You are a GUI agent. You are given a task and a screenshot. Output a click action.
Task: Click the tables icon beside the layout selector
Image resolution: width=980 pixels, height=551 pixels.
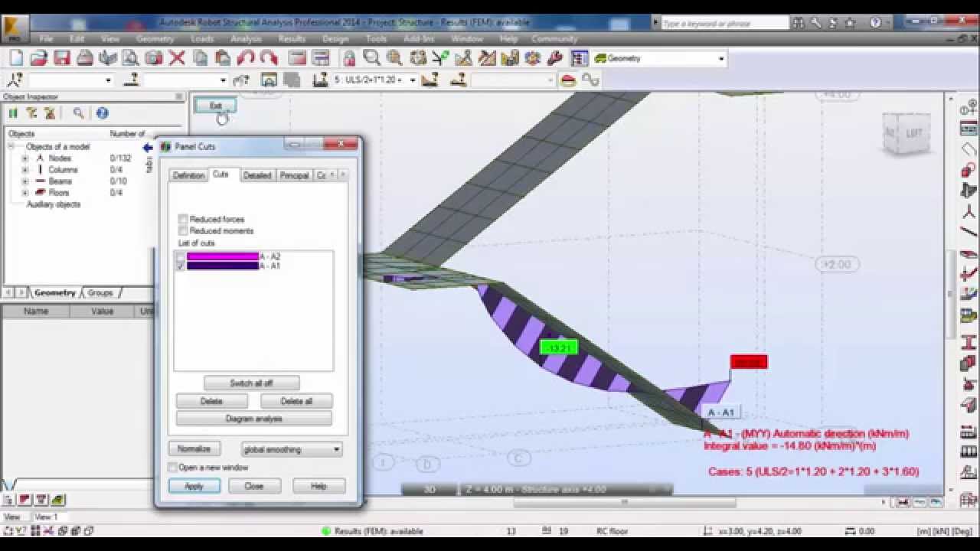580,58
